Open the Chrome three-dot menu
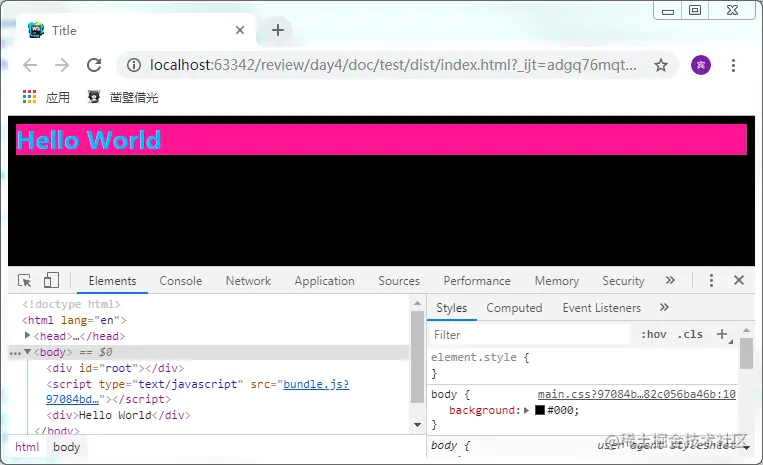The width and height of the screenshot is (763, 465). click(733, 65)
